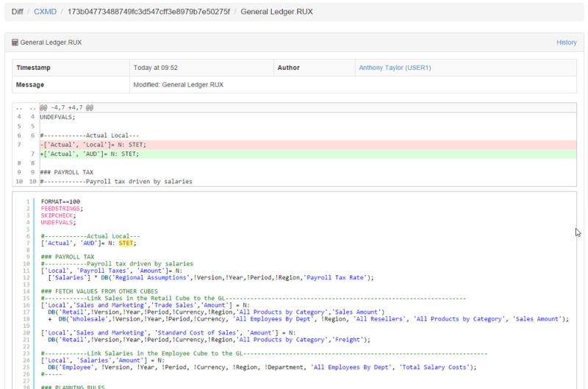Viewport: 588px width, 389px height.
Task: Click the General Ledger.RUX calculator icon
Action: tap(15, 43)
